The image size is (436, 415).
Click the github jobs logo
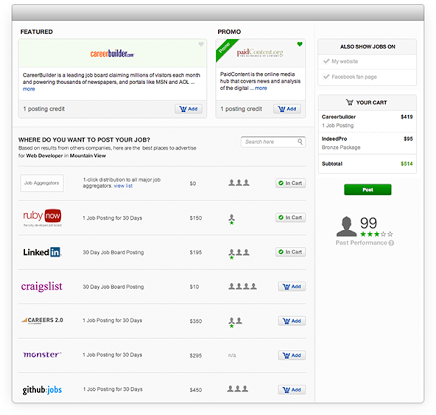[42, 390]
